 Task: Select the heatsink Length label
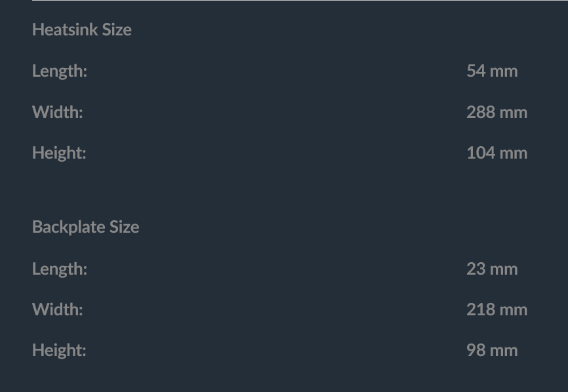(x=60, y=71)
